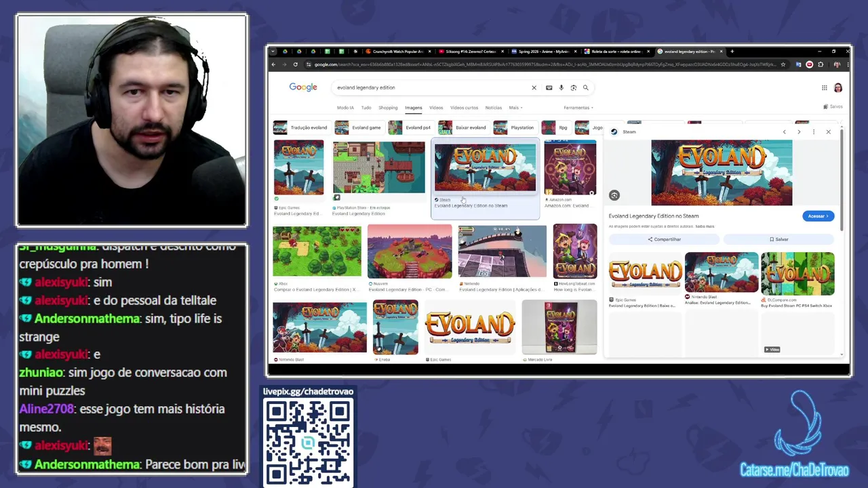This screenshot has height=488, width=868.
Task: Switch to Spring 2026 Anime MyAnimeList tab
Action: pos(545,52)
